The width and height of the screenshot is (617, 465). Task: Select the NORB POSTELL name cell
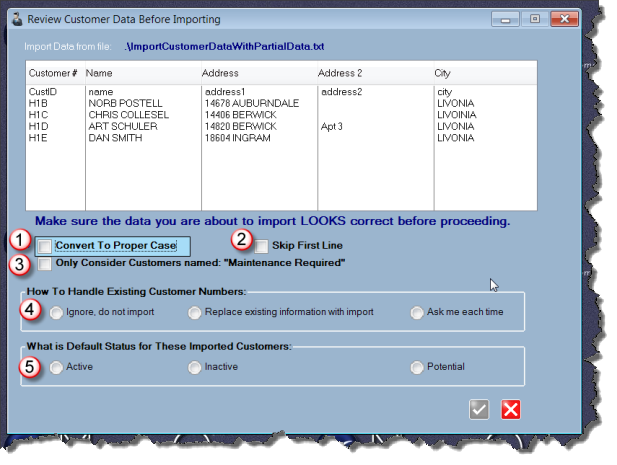tap(125, 103)
